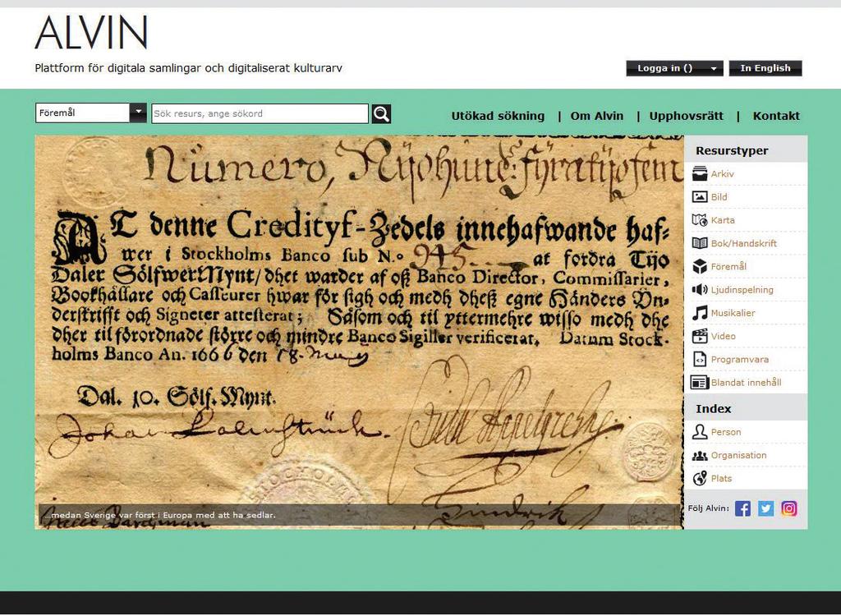Follow the Musikalier link

[x=733, y=313]
